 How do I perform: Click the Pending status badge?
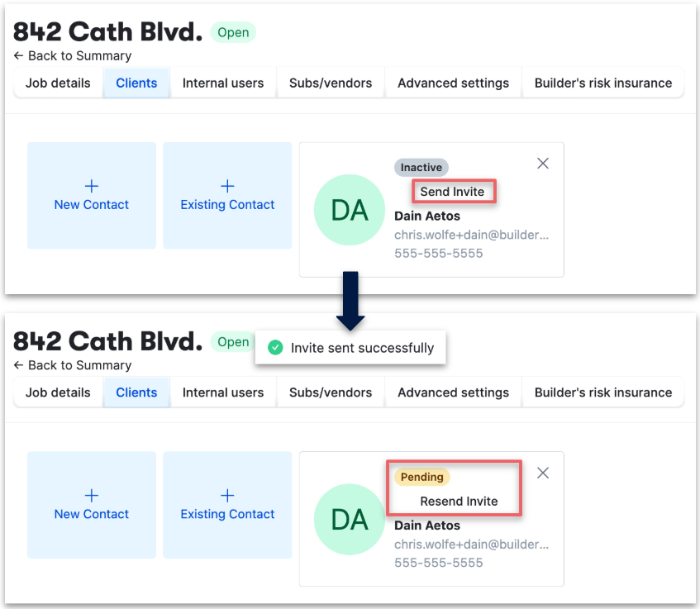click(x=421, y=477)
